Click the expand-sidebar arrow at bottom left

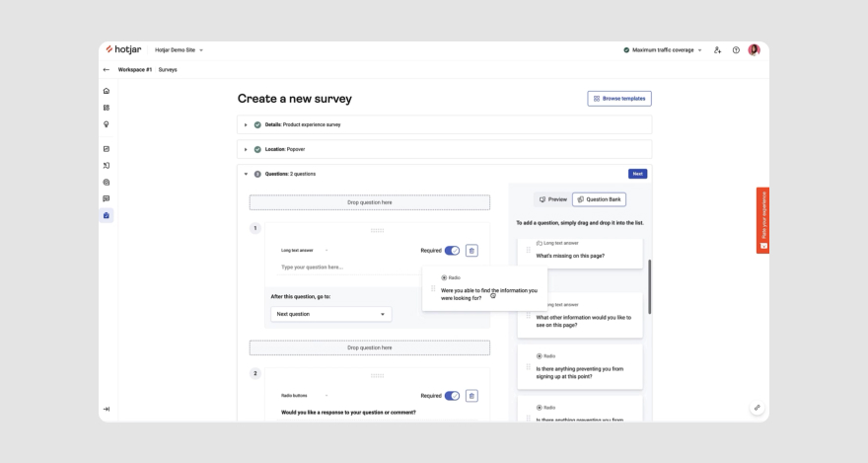pos(107,410)
